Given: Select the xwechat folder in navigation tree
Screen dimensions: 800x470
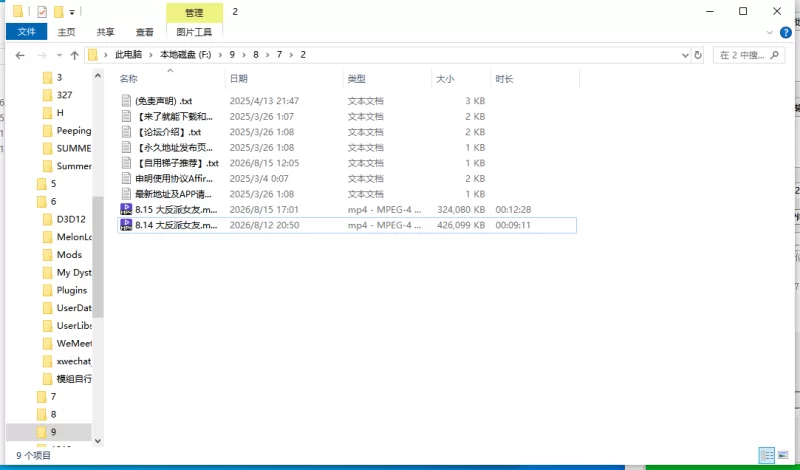Looking at the screenshot, I should (73, 361).
